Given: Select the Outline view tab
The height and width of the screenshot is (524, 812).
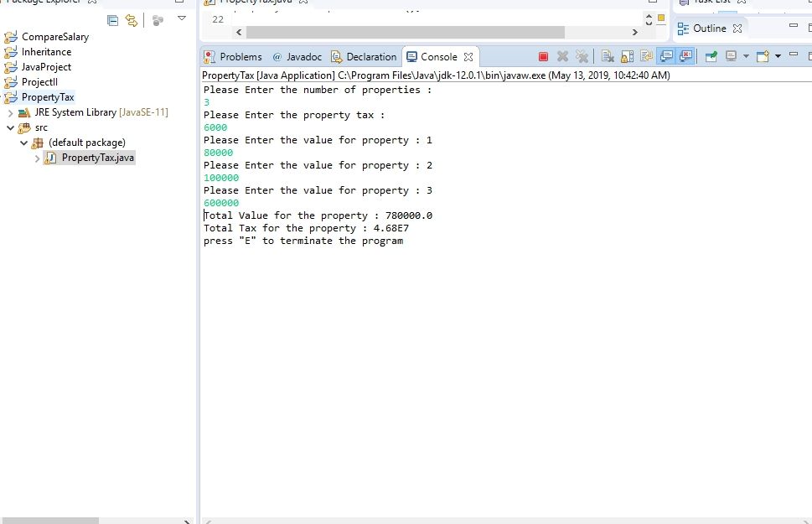Looking at the screenshot, I should (711, 28).
